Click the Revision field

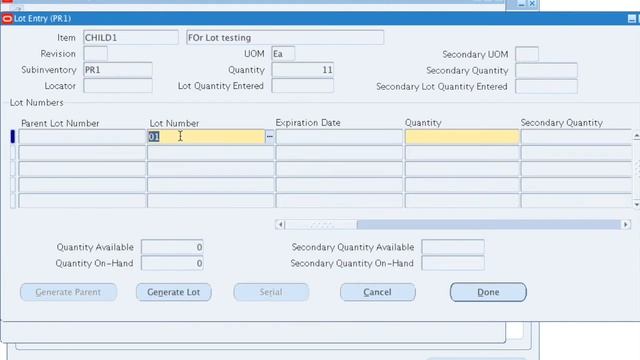[x=96, y=53]
